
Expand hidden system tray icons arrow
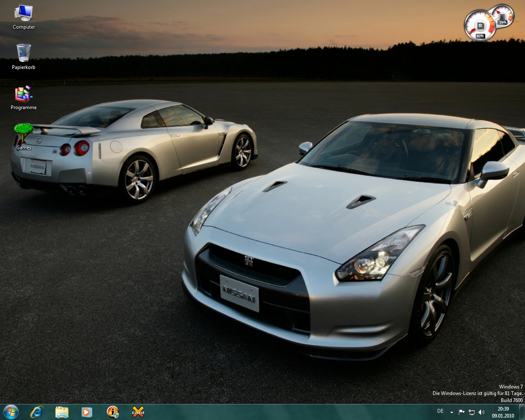pos(452,412)
